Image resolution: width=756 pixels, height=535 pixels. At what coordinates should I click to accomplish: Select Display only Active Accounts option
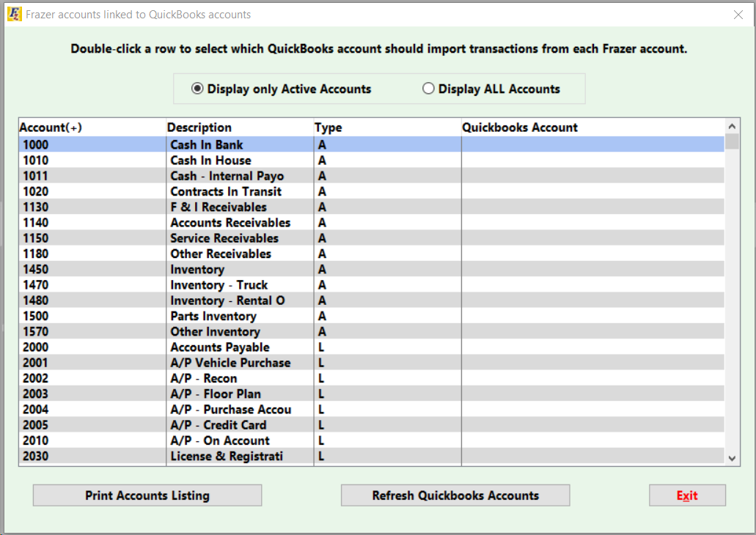coord(281,89)
